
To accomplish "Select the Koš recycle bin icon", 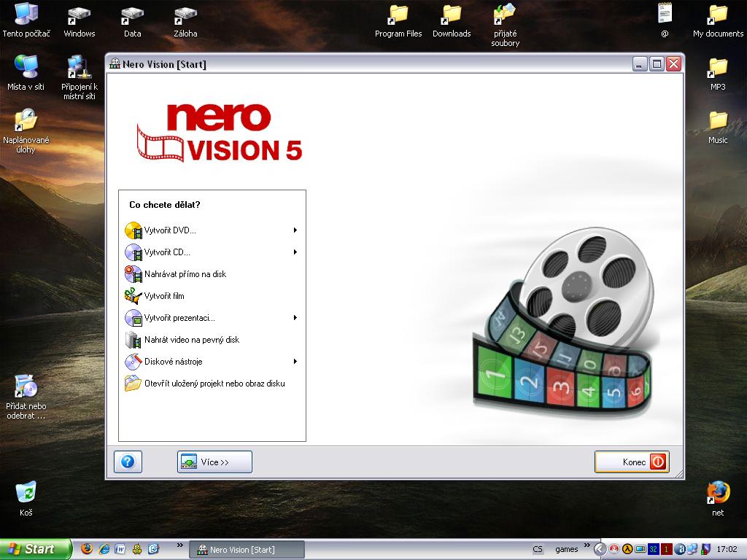I will pos(26,499).
